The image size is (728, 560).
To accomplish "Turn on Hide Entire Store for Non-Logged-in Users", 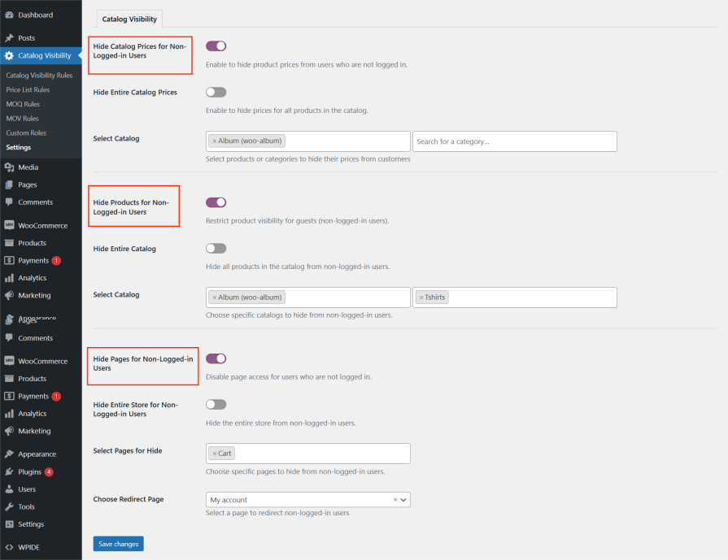I will 216,404.
